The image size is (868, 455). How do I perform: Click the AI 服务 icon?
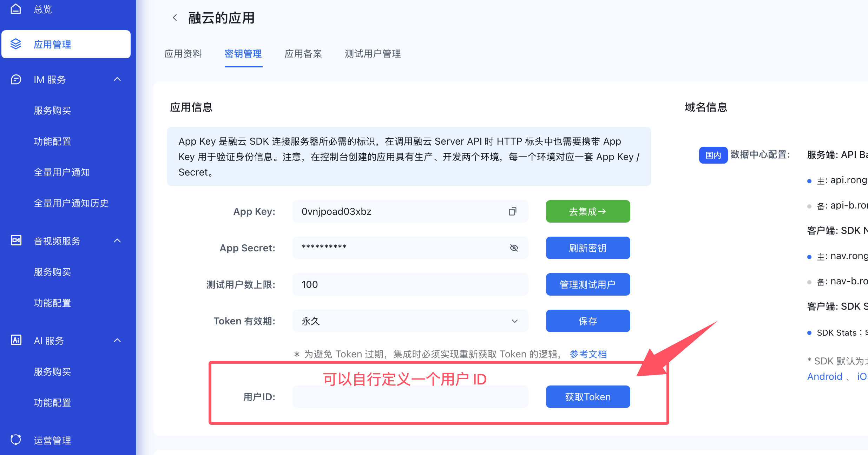point(16,340)
